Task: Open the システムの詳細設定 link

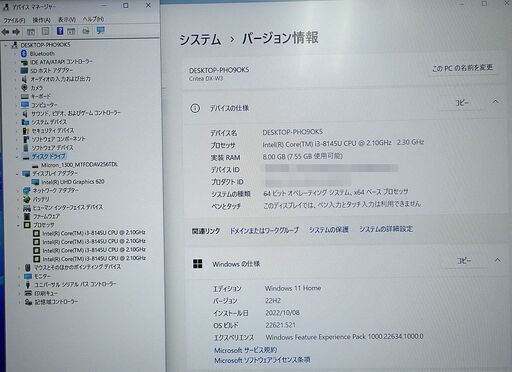Action: (386, 229)
